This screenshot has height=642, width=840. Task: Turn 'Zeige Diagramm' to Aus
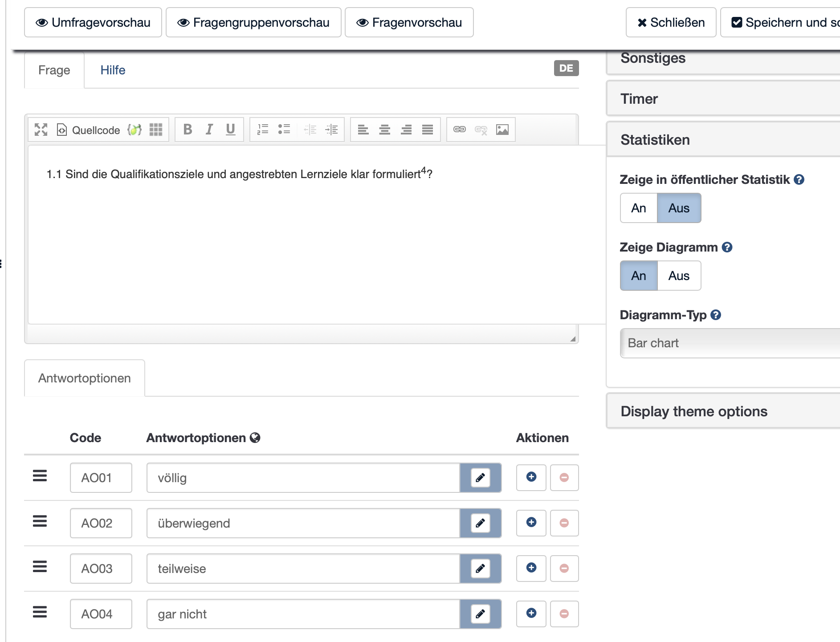pyautogui.click(x=678, y=276)
